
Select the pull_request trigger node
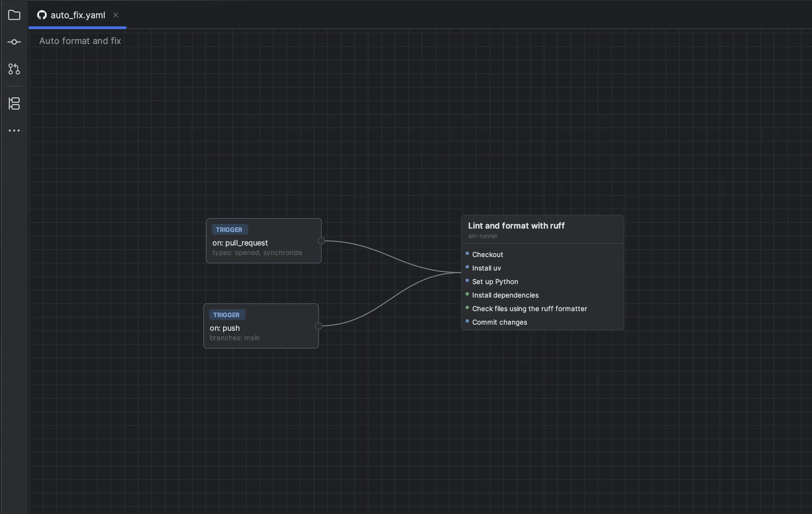[264, 241]
